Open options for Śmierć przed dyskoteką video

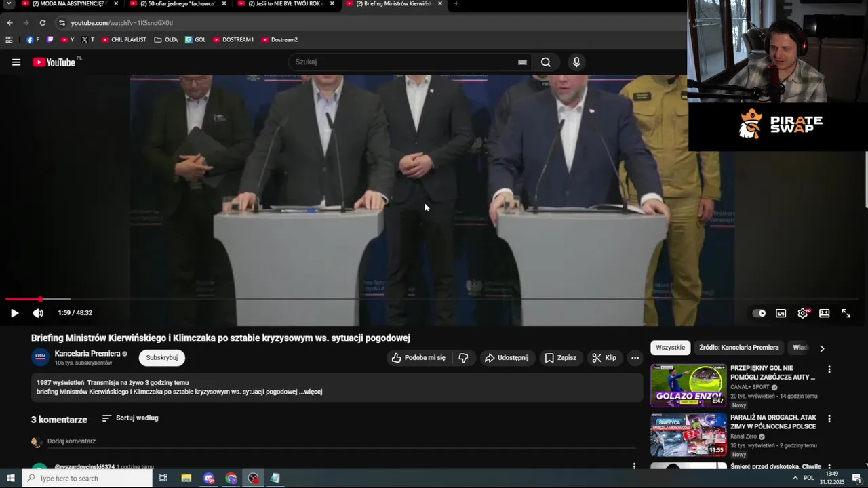pos(829,468)
